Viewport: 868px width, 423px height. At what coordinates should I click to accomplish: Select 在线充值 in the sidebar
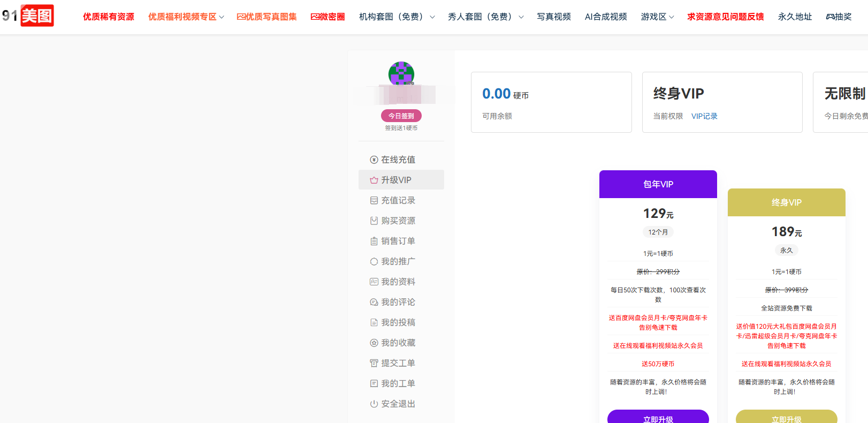coord(401,160)
